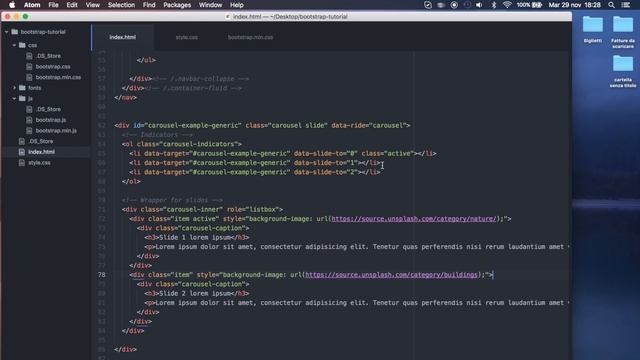Collapse the css folder arrow
The height and width of the screenshot is (360, 640).
[14, 45]
